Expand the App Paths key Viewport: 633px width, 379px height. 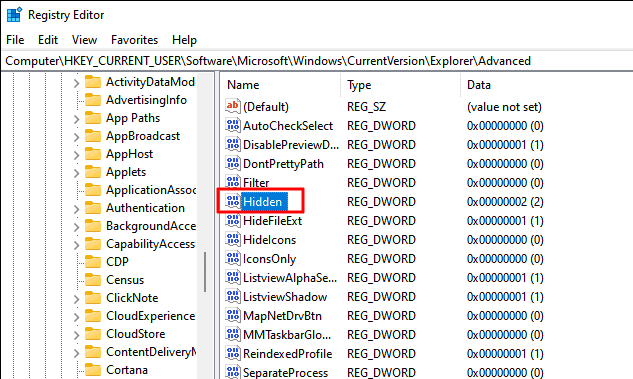pos(76,119)
